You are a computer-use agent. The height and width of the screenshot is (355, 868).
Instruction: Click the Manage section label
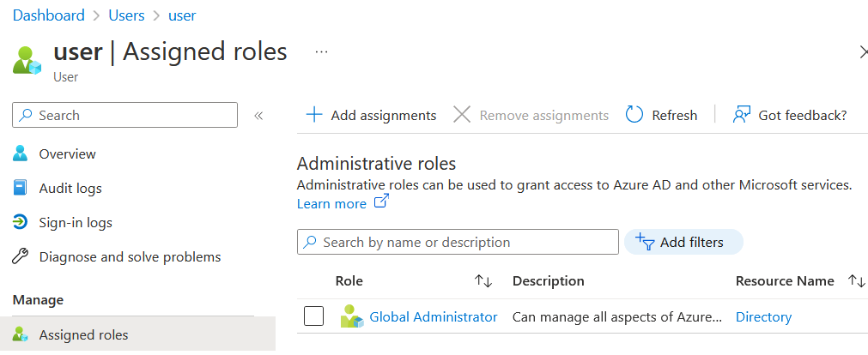coord(38,300)
